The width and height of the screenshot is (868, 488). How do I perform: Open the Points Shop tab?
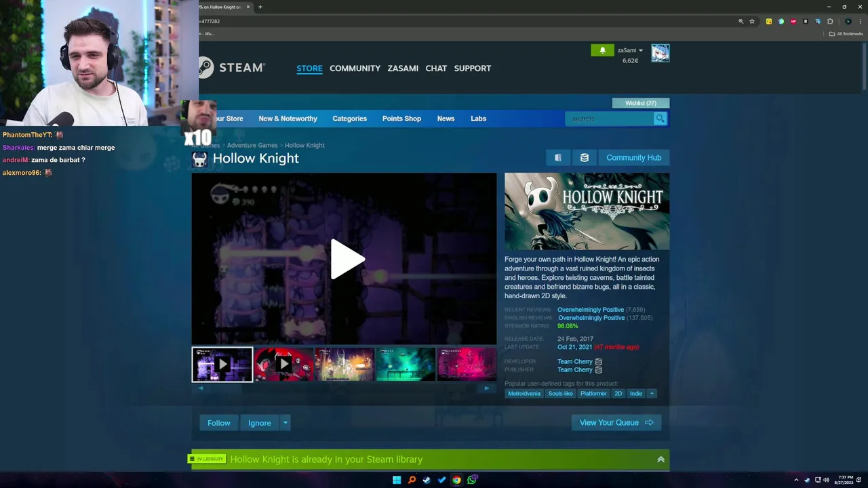coord(401,119)
